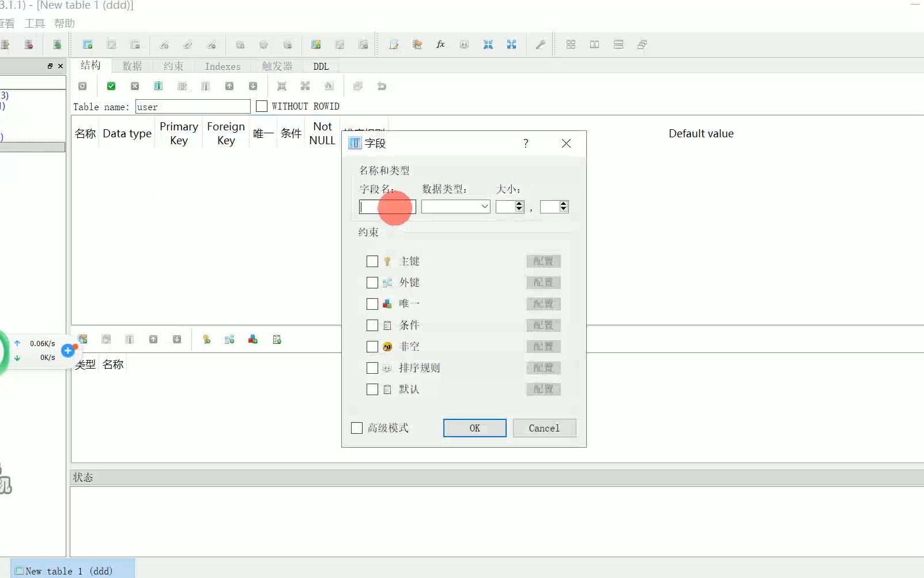
Task: Open SQL editor via pencil-page toolbar icon
Action: coord(394,44)
